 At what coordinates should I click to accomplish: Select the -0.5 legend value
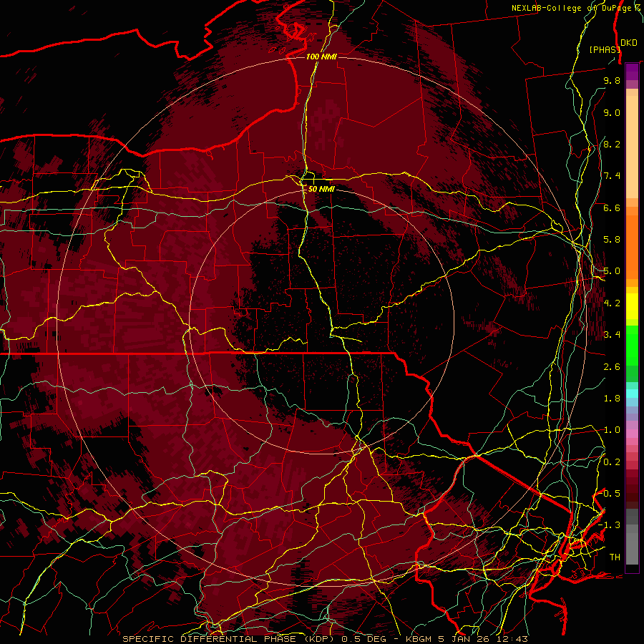pyautogui.click(x=610, y=494)
